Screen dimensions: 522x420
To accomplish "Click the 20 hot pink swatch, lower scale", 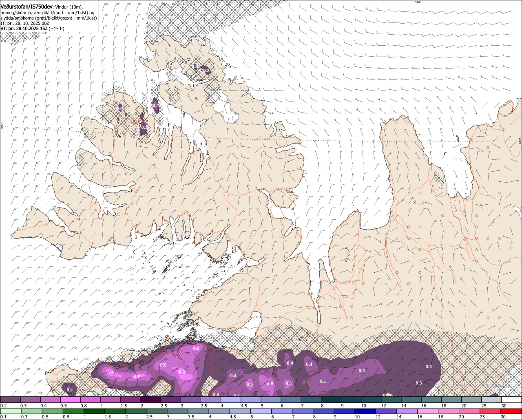I will (x=470, y=411).
